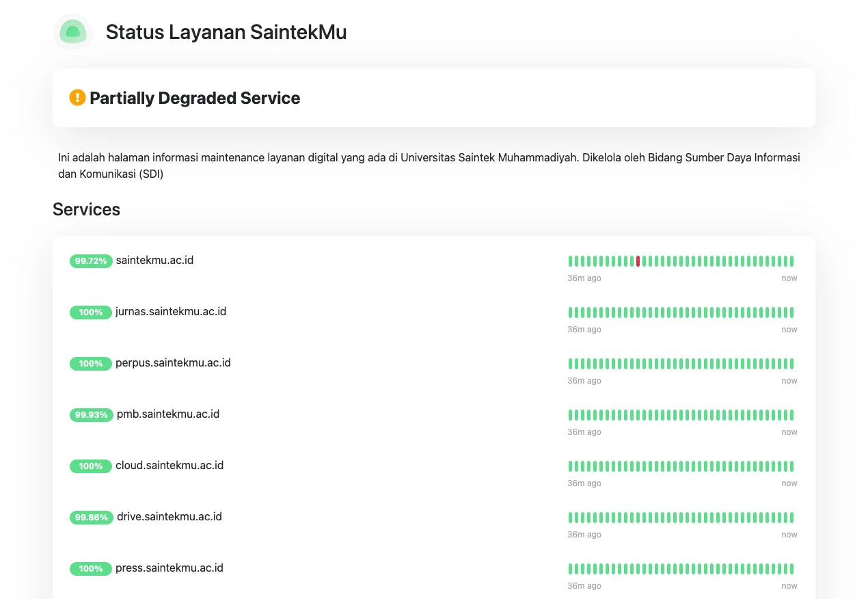Select the 99.86% badge for drive.saintekmu.ac.id

point(91,517)
